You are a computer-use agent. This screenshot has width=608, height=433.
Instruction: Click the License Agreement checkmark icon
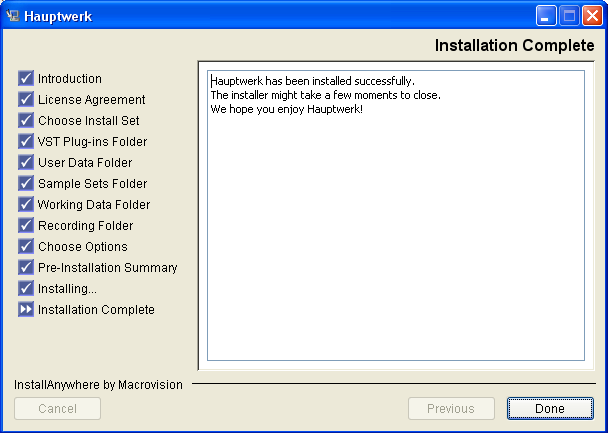coord(26,99)
